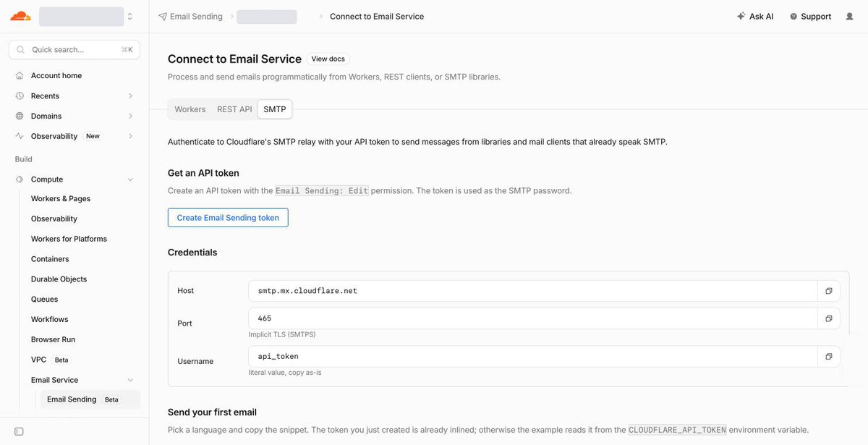Click the Quick search field

(x=75, y=49)
